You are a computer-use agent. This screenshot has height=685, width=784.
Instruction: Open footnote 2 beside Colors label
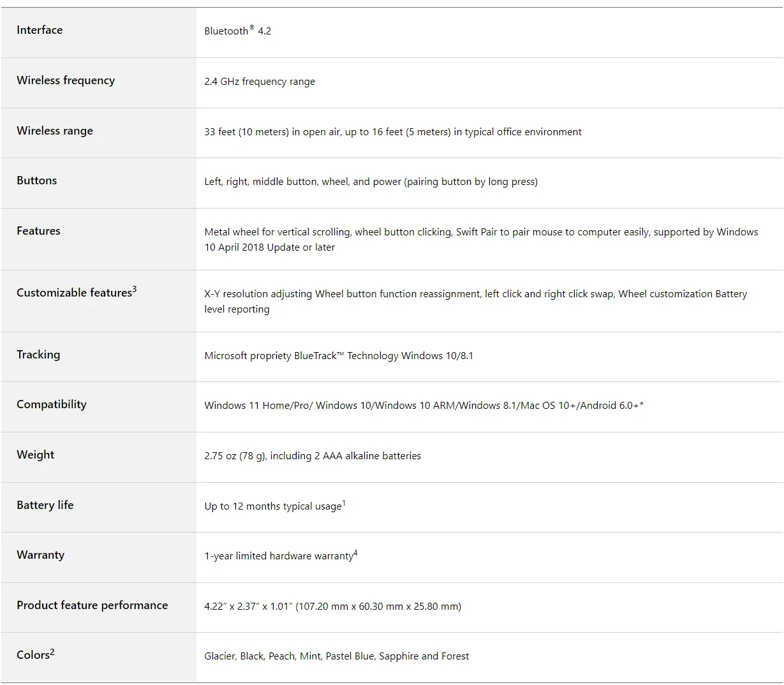click(x=52, y=652)
